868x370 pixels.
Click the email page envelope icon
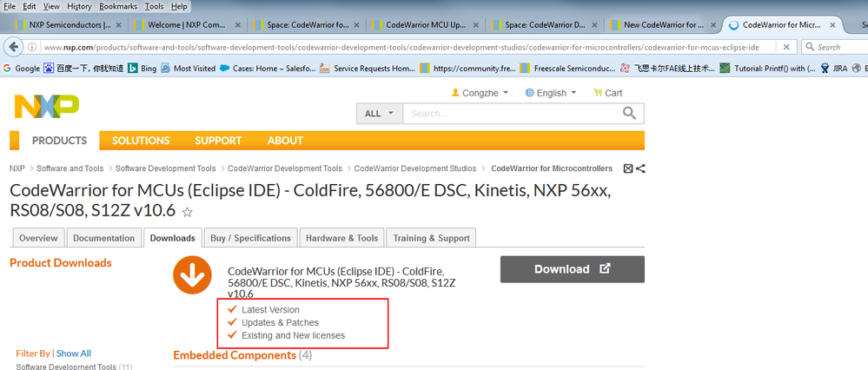628,168
